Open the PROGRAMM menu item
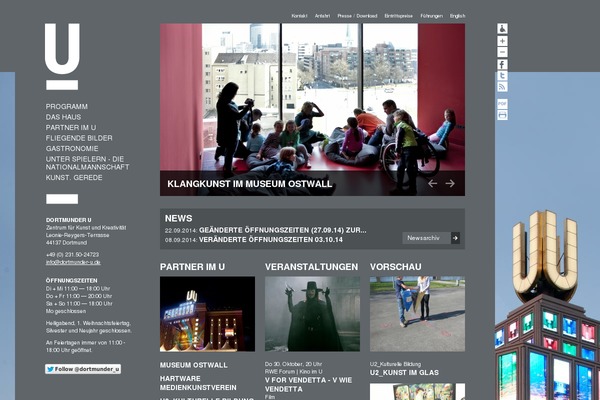This screenshot has height=400, width=600. point(67,106)
